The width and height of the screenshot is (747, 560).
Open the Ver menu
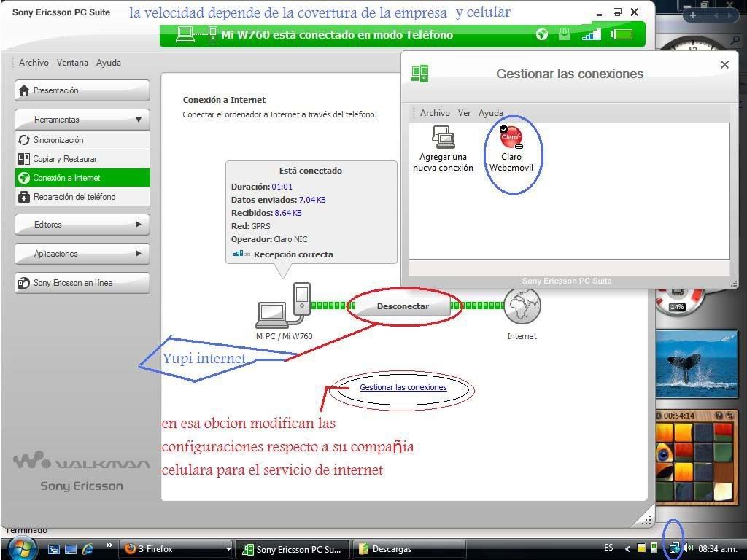pyautogui.click(x=465, y=113)
